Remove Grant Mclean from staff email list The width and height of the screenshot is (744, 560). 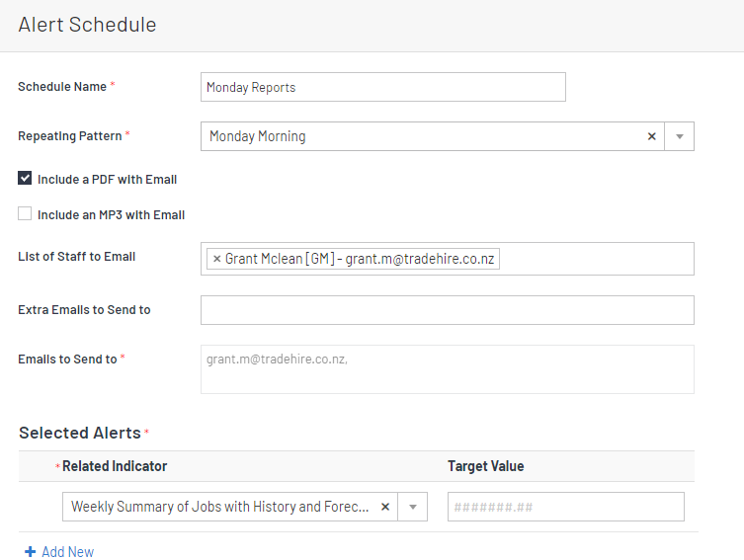point(217,259)
